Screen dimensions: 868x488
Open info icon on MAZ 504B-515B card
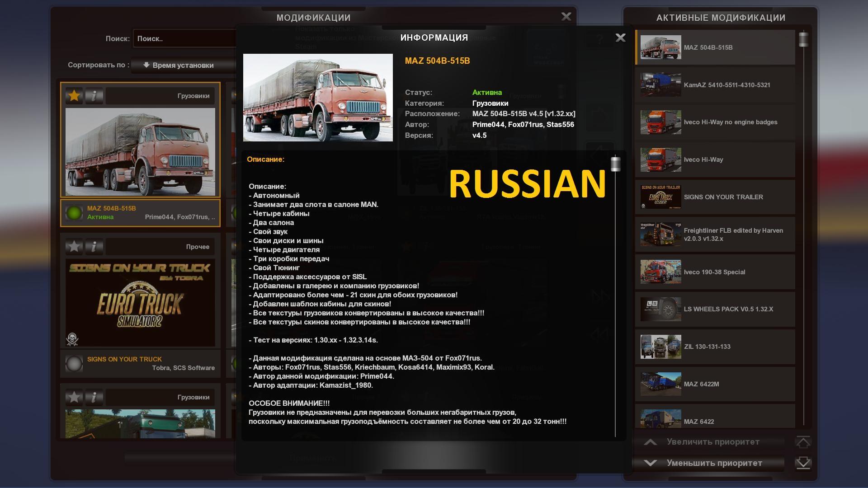click(x=94, y=96)
